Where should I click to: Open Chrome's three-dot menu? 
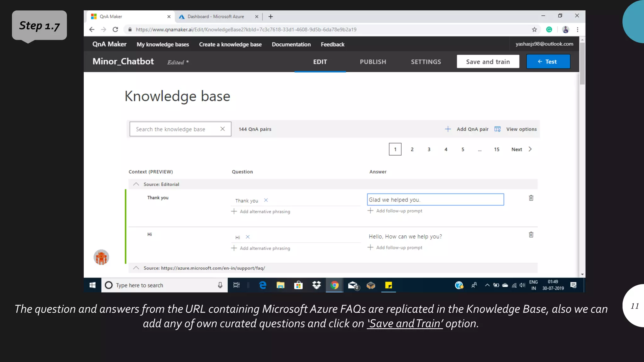tap(578, 30)
